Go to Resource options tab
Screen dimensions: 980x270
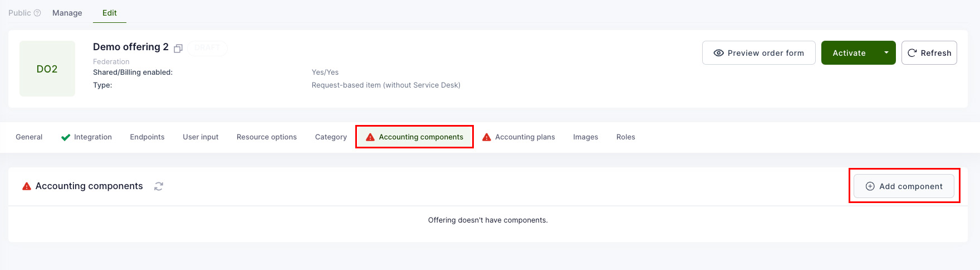(266, 137)
